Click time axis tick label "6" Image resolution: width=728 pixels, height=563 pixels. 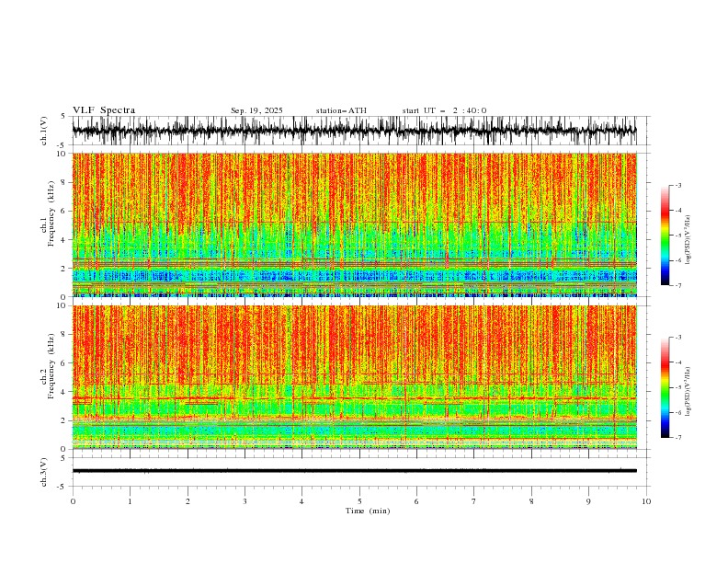point(416,501)
